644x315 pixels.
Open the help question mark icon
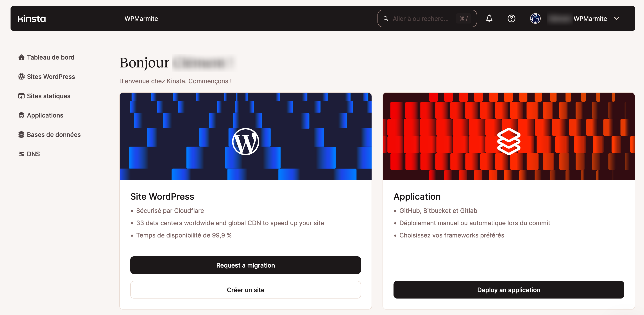(511, 18)
